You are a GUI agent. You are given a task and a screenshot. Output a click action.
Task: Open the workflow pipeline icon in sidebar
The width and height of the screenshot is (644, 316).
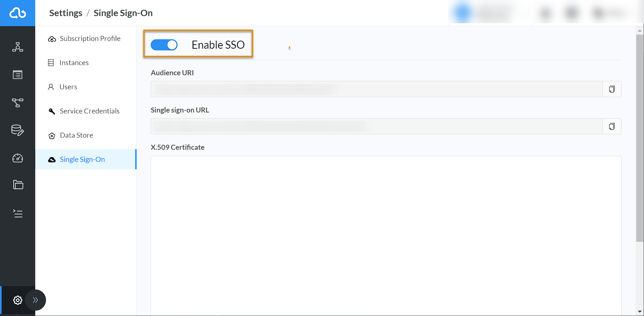(17, 103)
